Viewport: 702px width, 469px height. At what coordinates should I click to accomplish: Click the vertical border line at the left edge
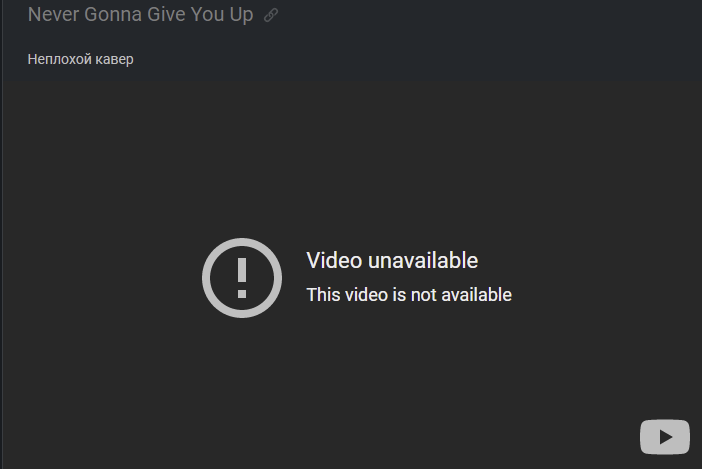[2, 234]
